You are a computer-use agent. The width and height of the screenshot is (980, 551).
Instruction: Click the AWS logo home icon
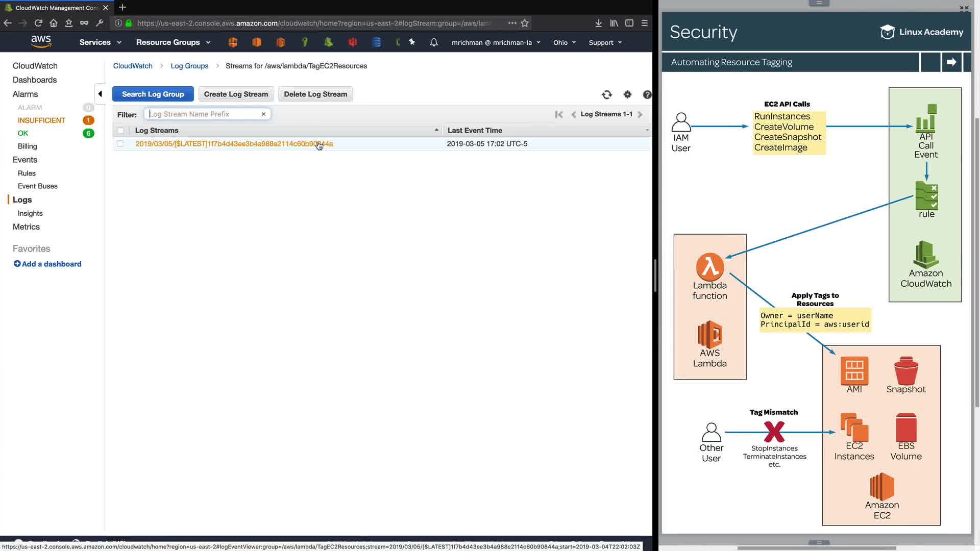[41, 42]
